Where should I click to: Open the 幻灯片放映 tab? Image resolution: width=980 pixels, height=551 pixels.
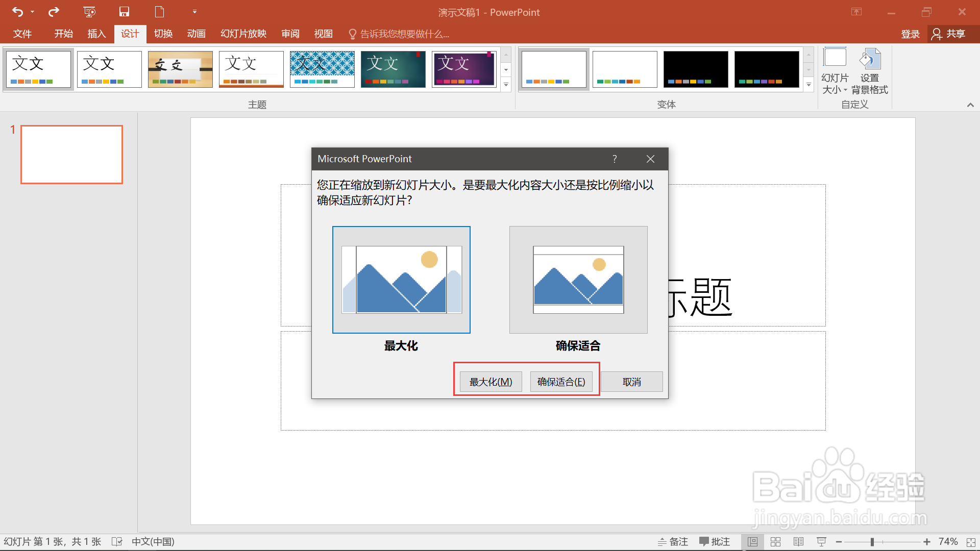click(243, 34)
